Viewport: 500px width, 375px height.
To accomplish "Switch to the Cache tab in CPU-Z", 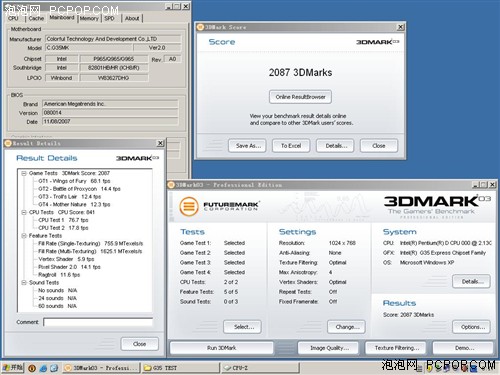I will [x=36, y=18].
